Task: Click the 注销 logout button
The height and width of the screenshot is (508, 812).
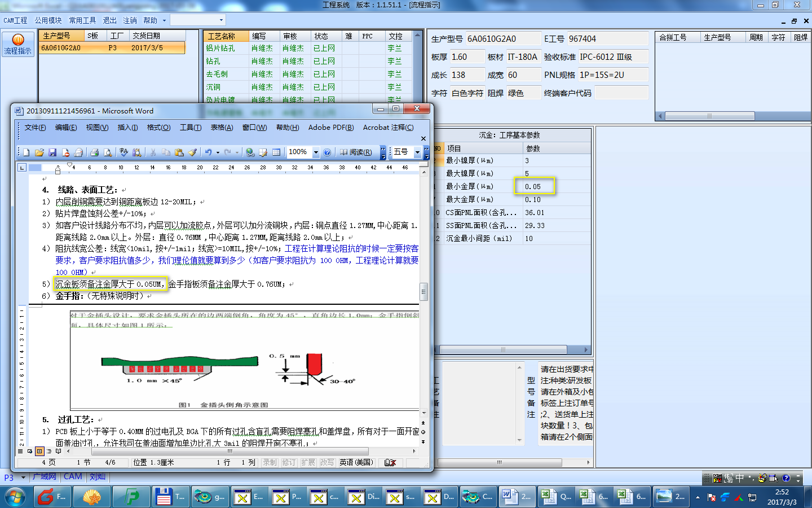Action: click(x=130, y=20)
